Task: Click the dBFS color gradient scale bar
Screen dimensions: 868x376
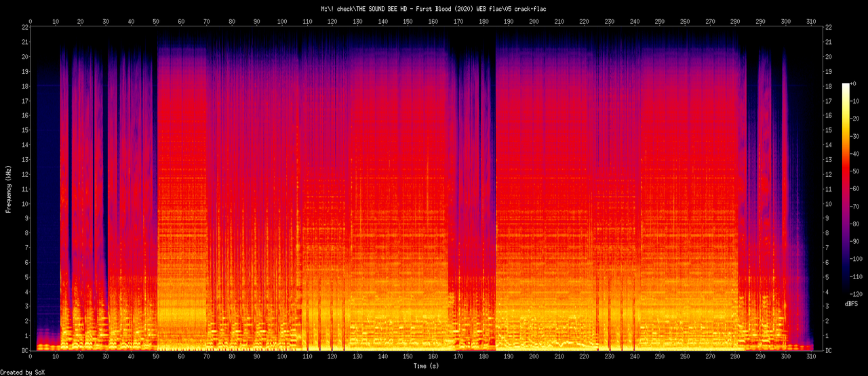Action: (x=845, y=190)
